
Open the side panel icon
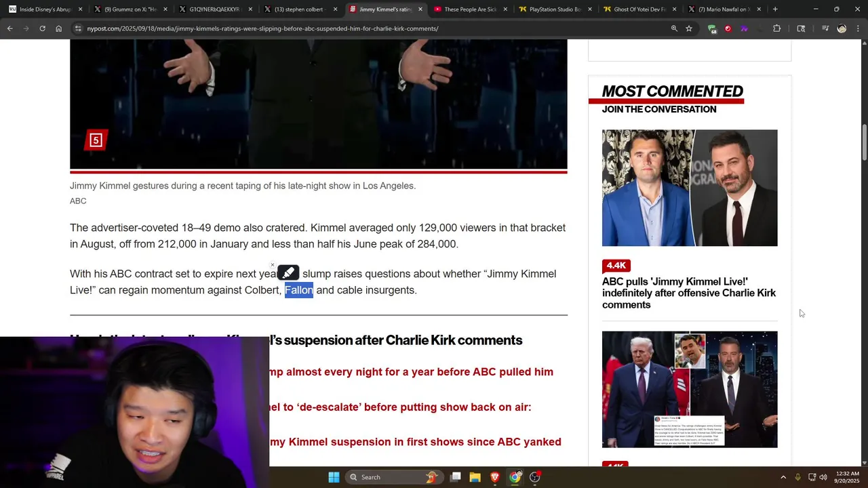click(801, 28)
